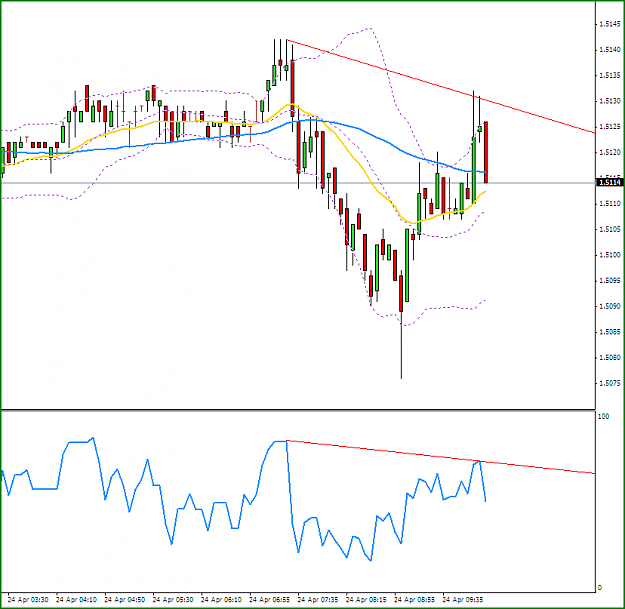Viewport: 625px width, 609px height.
Task: Click the '24 Apr 06:10' time label
Action: 221,600
